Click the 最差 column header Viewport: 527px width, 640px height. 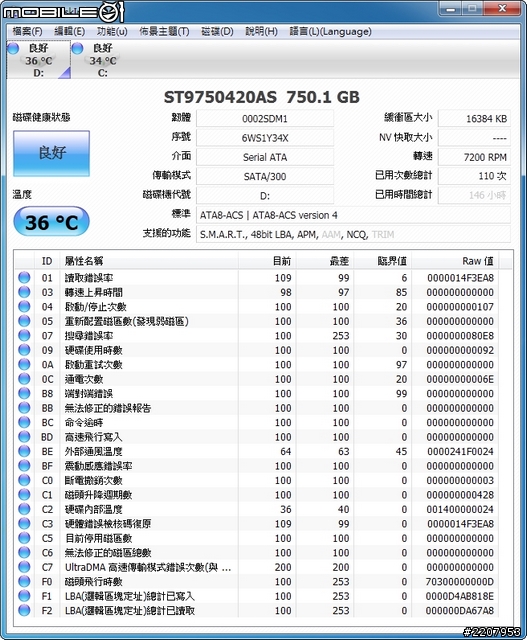click(x=325, y=261)
